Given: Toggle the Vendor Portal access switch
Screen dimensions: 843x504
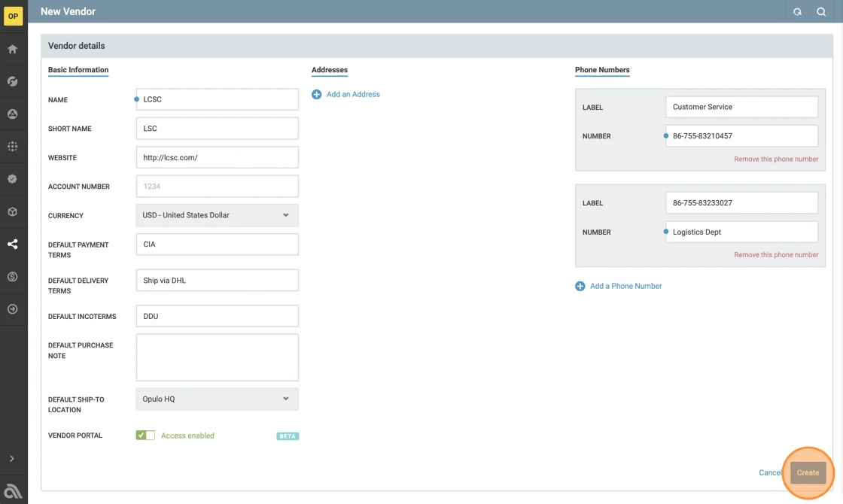Looking at the screenshot, I should click(145, 436).
